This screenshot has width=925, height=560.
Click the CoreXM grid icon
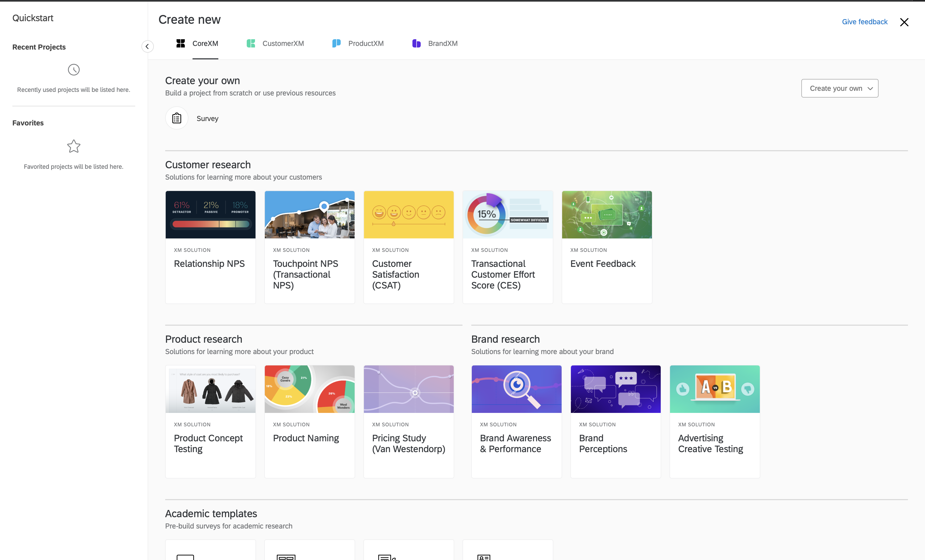181,44
